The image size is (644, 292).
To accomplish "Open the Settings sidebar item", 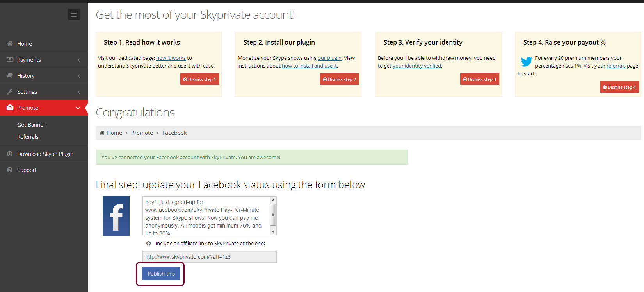I will coord(44,92).
